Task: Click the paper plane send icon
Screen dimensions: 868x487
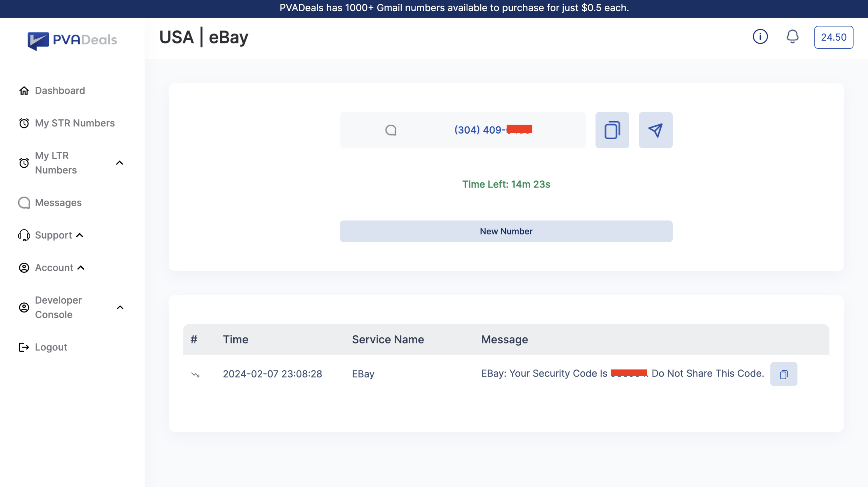Action: point(656,130)
